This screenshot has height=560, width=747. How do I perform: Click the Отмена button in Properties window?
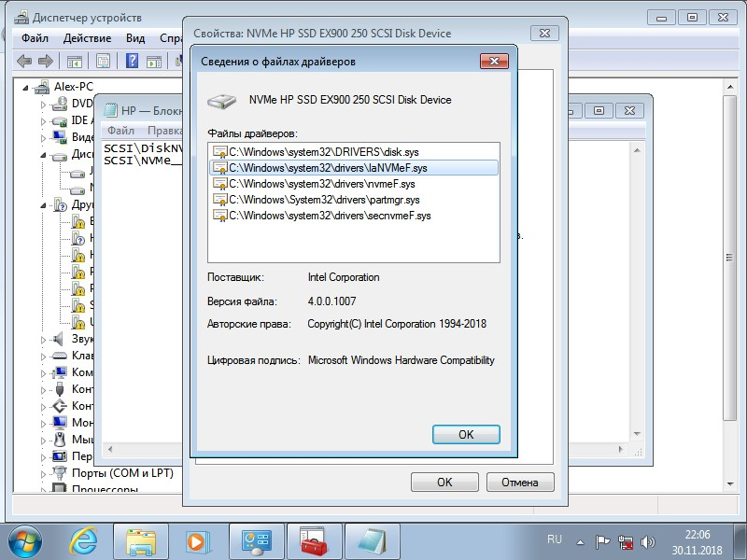click(520, 482)
